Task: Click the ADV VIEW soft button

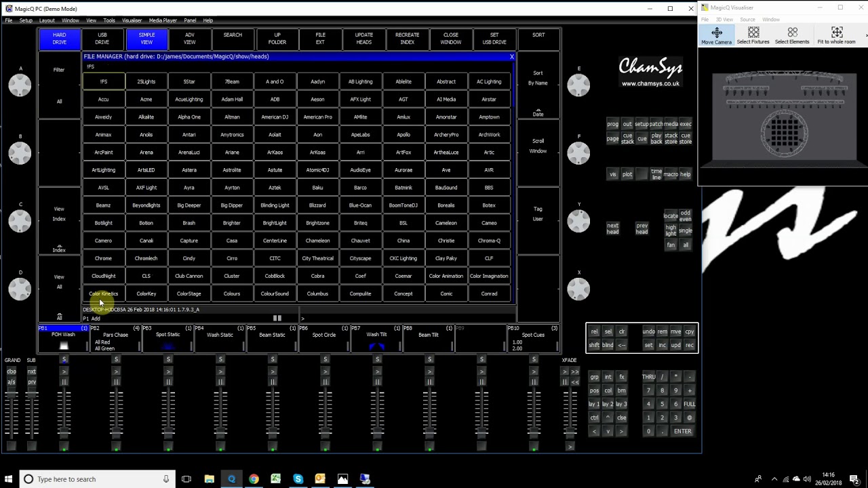Action: (x=189, y=39)
